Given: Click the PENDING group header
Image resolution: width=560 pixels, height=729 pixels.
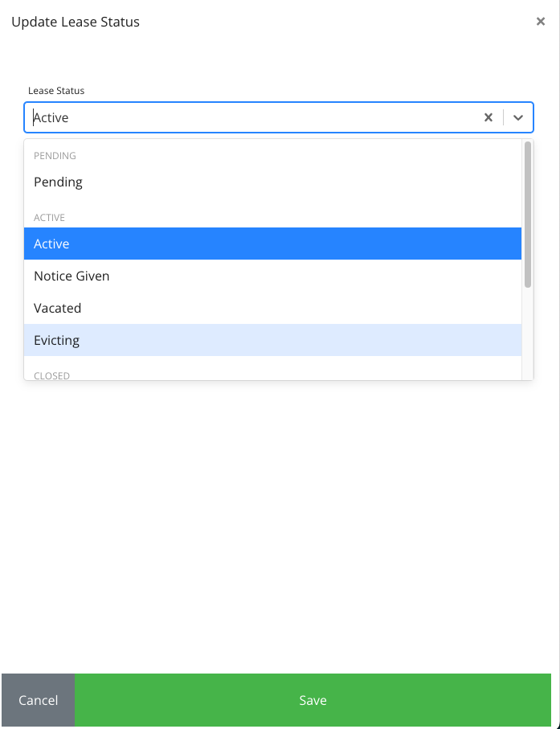Looking at the screenshot, I should point(55,156).
